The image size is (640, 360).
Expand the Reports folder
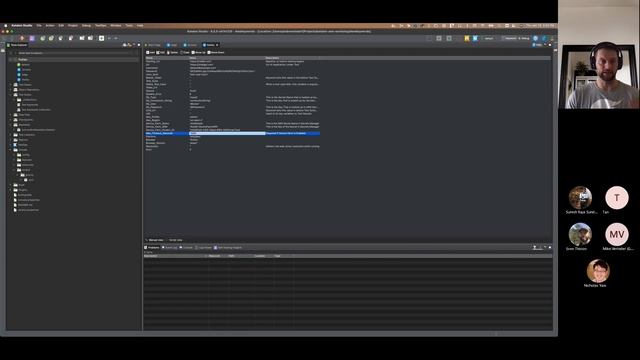click(x=11, y=140)
